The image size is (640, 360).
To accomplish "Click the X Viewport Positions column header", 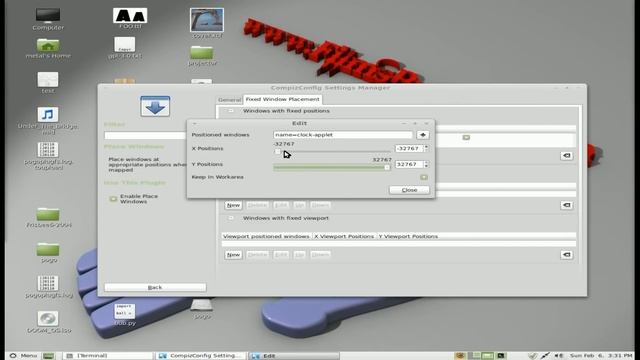I will point(344,236).
